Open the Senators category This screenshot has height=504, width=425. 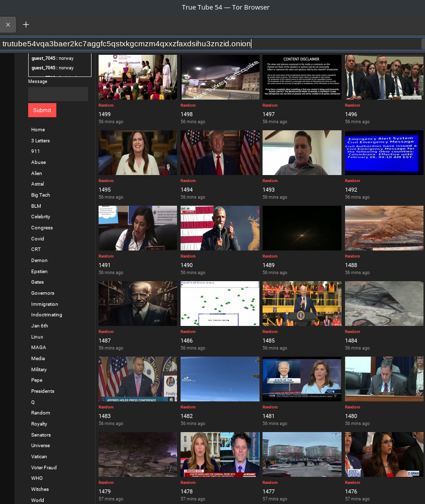(x=41, y=435)
